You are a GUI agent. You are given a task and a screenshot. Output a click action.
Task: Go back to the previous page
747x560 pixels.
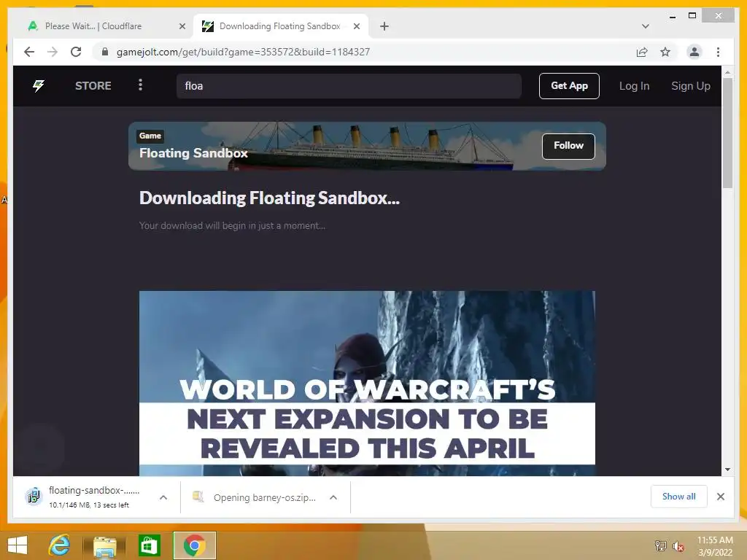(x=29, y=52)
